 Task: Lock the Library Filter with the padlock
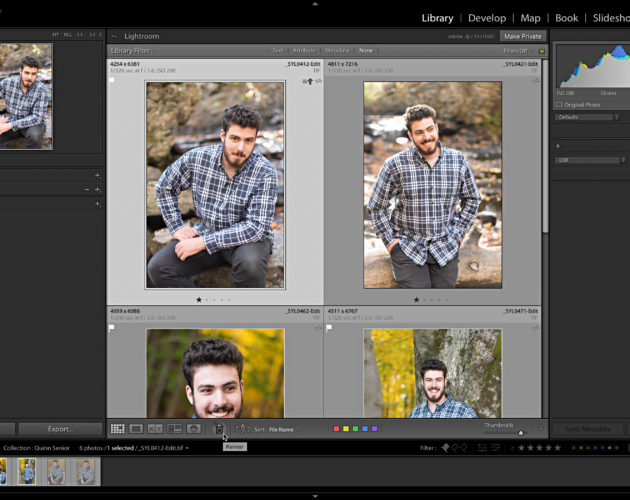pyautogui.click(x=542, y=51)
